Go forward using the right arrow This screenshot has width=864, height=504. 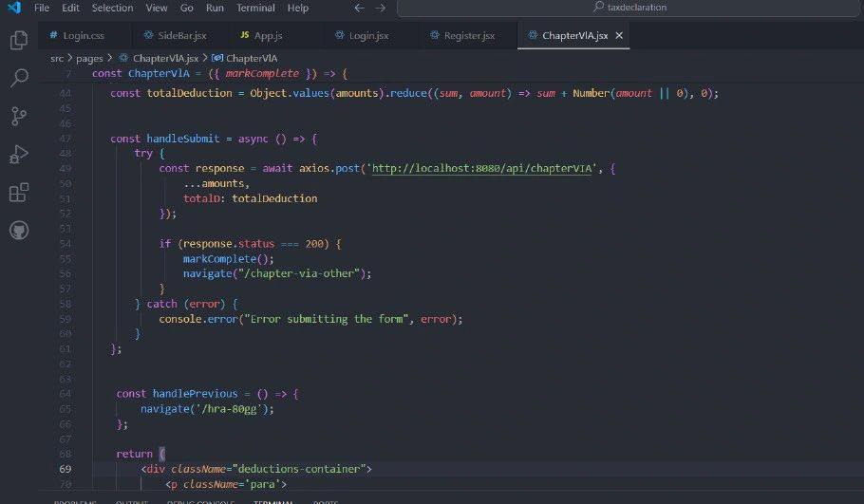coord(380,8)
